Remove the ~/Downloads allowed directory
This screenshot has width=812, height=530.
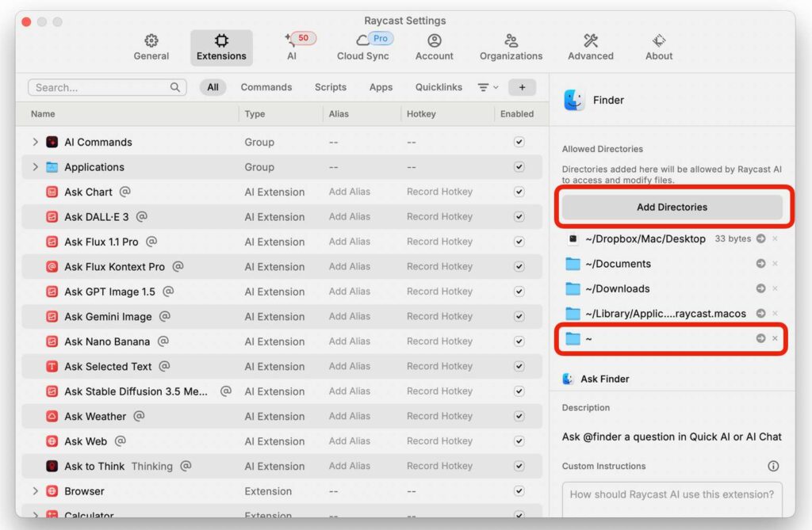coord(775,288)
